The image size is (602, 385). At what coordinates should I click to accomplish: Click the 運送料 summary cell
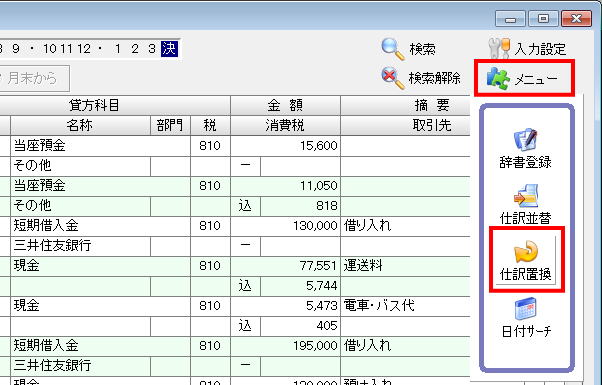coord(405,266)
